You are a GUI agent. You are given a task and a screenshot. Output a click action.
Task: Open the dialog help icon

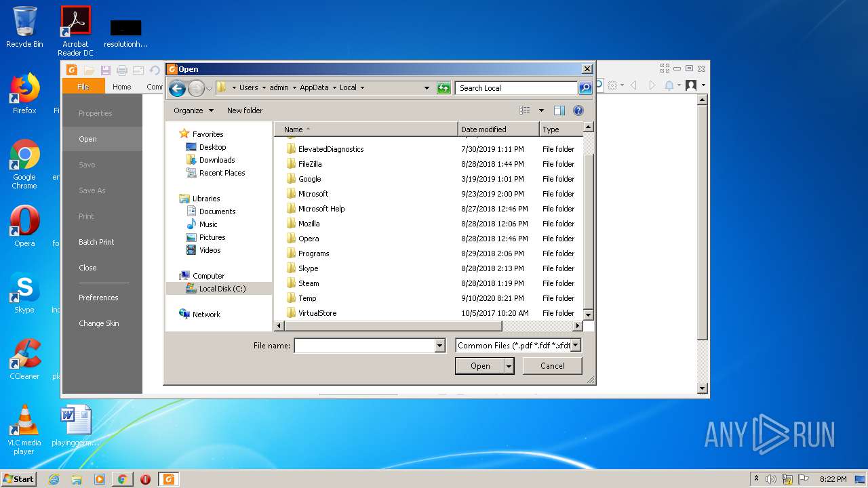click(x=578, y=110)
